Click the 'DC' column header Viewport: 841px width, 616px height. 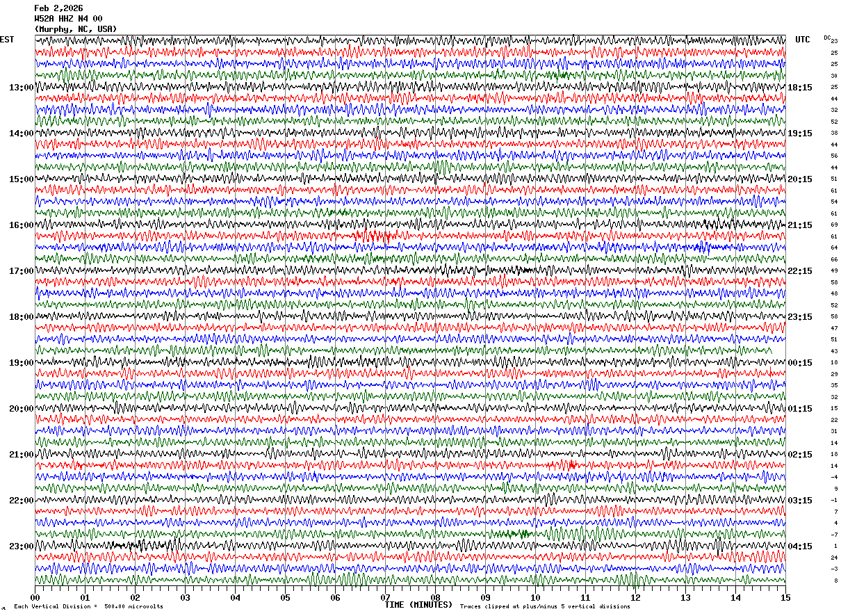pyautogui.click(x=827, y=38)
